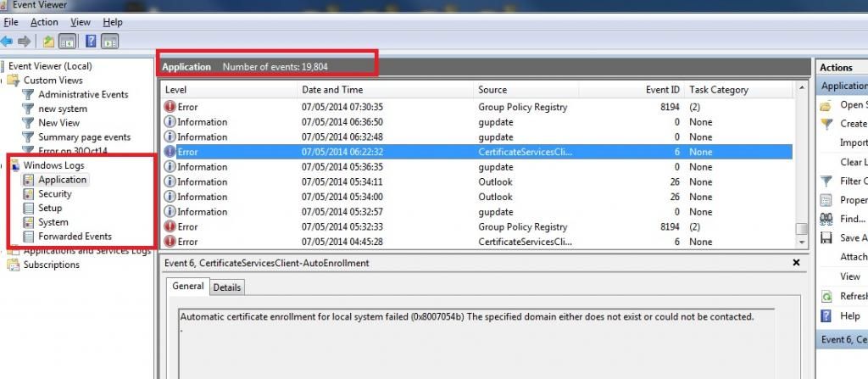Image resolution: width=868 pixels, height=379 pixels.
Task: Select Applications and Services Logs node
Action: (x=87, y=250)
